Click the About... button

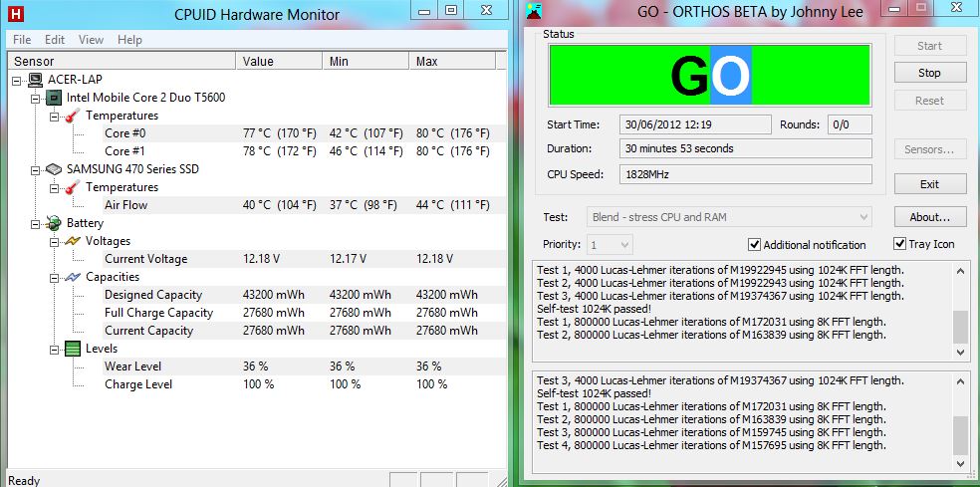click(x=929, y=217)
